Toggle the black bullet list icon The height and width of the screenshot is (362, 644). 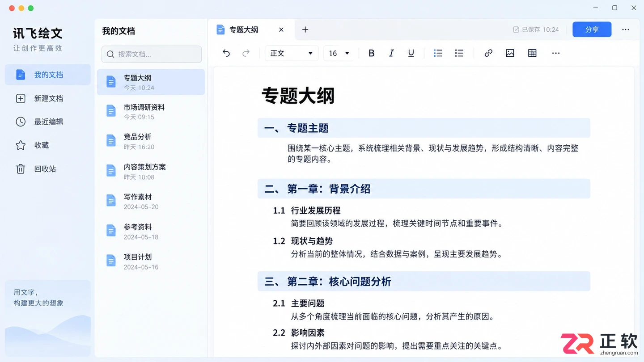(x=459, y=53)
